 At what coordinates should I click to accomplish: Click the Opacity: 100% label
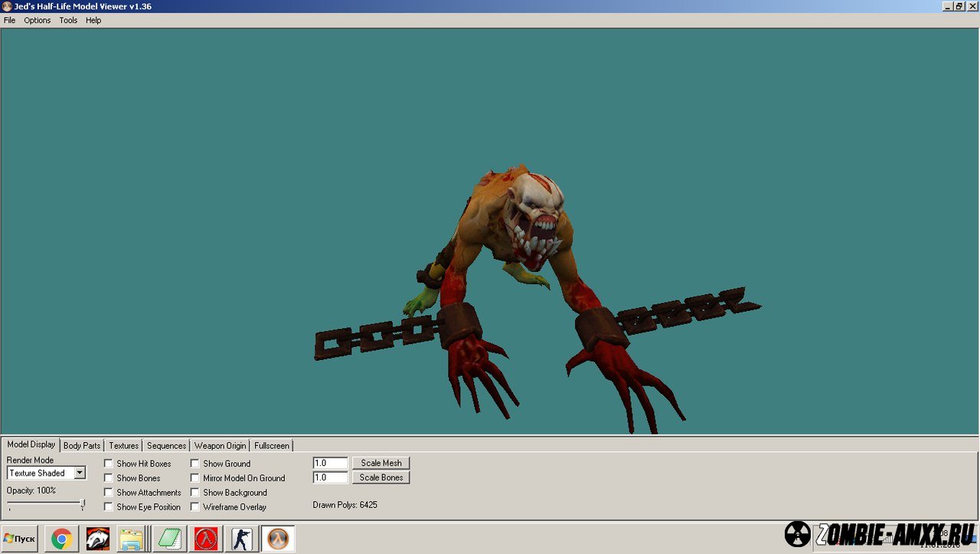[x=31, y=490]
